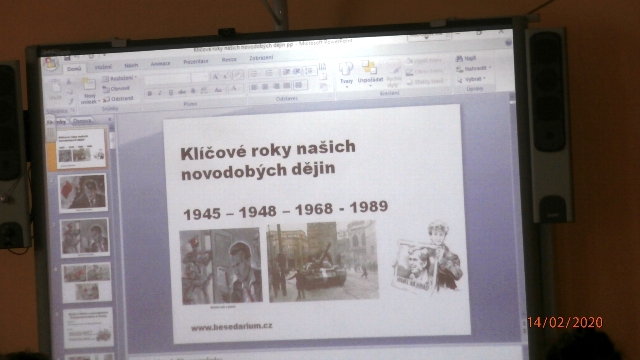The height and width of the screenshot is (360, 640).
Task: Switch to the Osnova pane tab
Action: (82, 121)
